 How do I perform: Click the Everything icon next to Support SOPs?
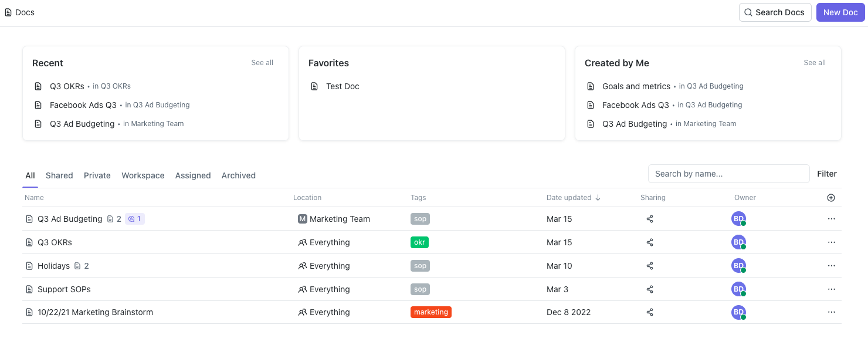coord(303,289)
